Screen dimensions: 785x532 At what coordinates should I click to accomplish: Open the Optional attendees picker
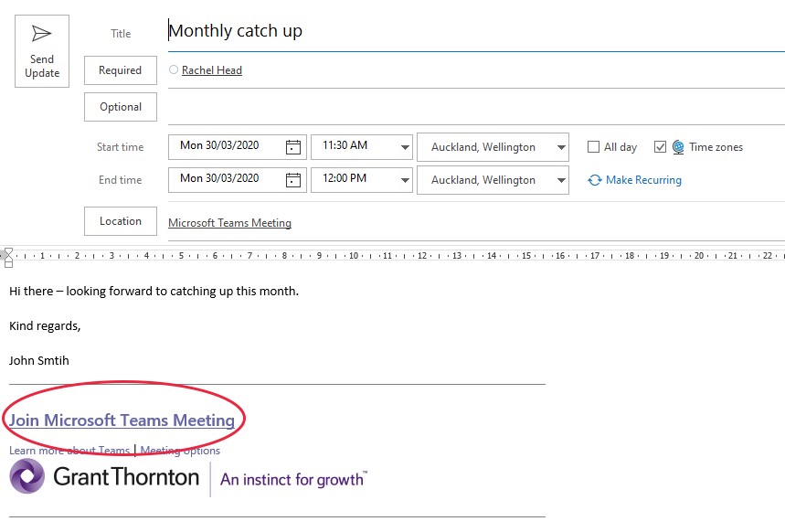tap(120, 107)
